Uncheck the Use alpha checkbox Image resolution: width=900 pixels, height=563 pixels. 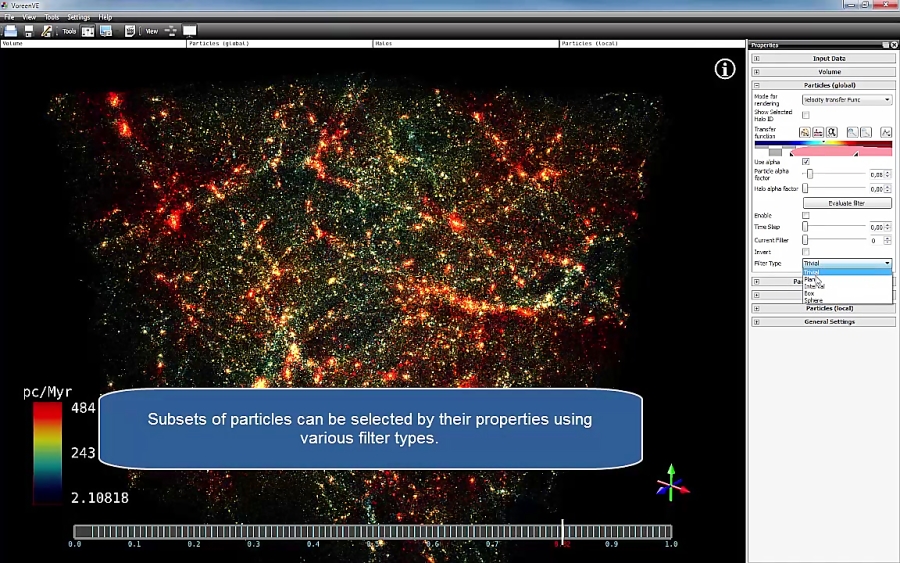[806, 162]
